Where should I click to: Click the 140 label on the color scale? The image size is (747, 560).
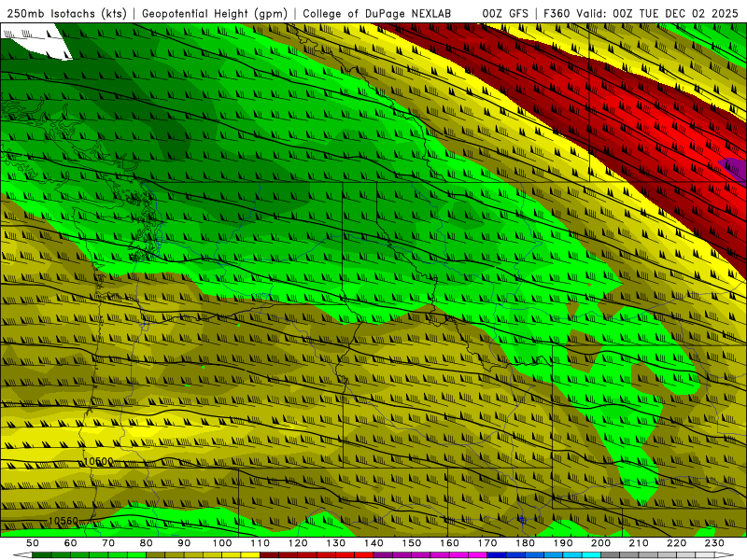pyautogui.click(x=374, y=543)
